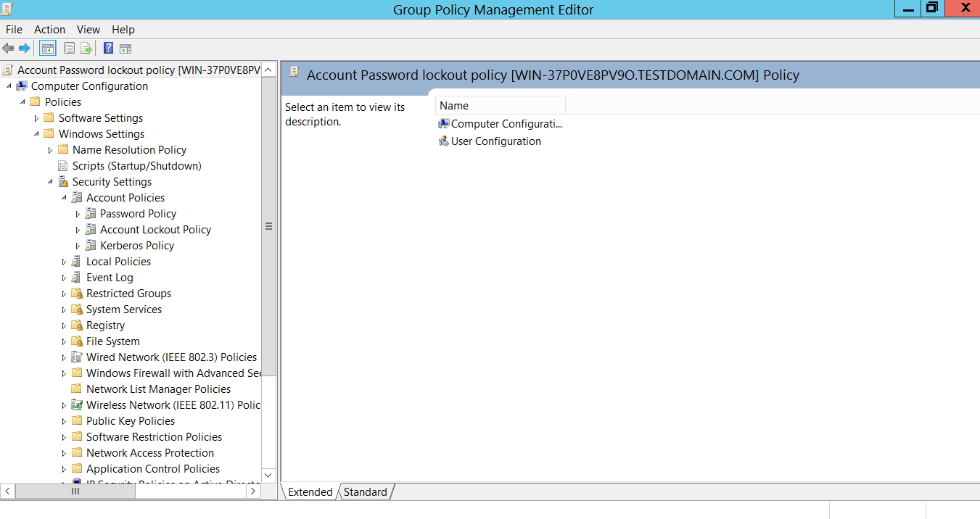This screenshot has height=519, width=980.
Task: Select Computer Configuration in the right pane
Action: (x=506, y=124)
